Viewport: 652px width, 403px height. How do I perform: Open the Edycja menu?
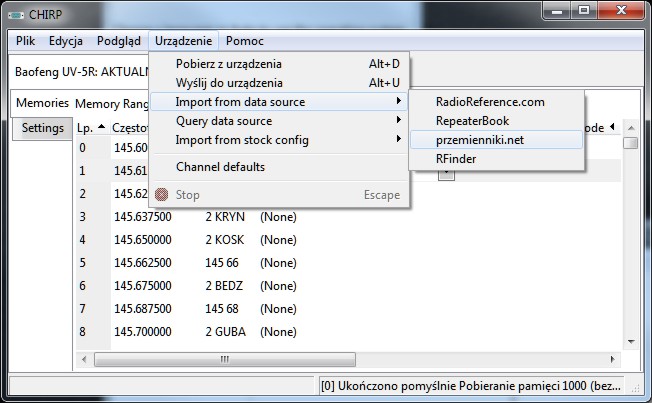pos(66,41)
